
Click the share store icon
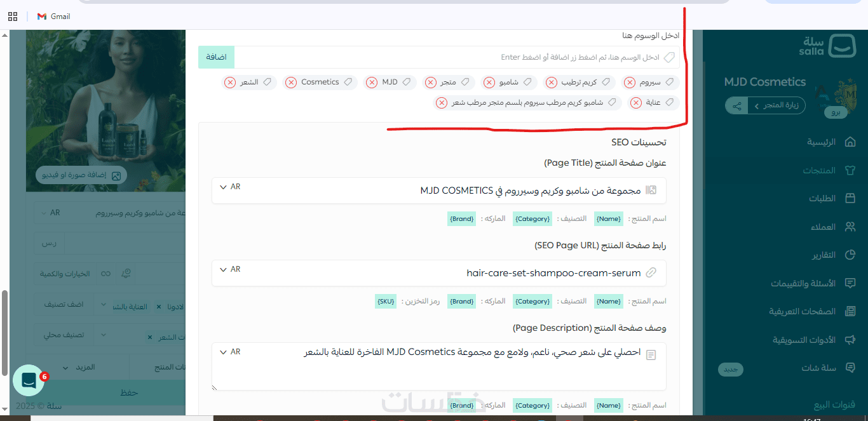(736, 106)
